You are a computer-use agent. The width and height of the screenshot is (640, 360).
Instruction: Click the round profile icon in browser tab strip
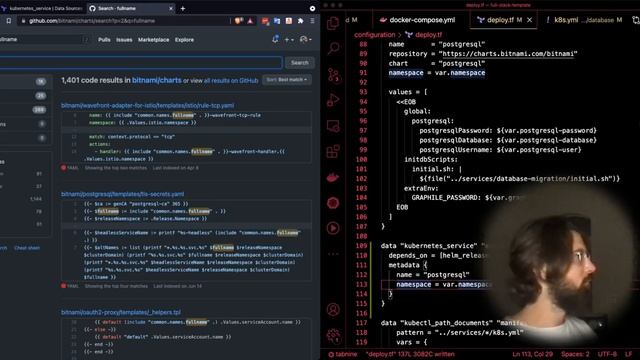click(312, 8)
